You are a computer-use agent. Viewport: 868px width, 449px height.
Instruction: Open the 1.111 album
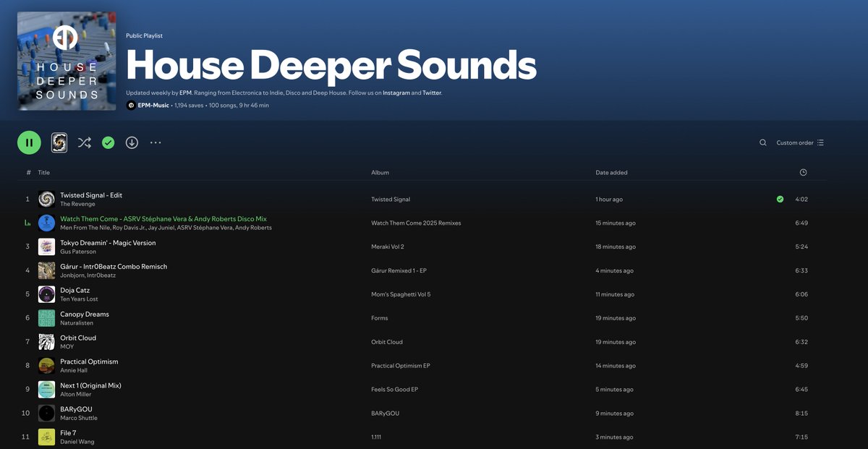point(377,438)
